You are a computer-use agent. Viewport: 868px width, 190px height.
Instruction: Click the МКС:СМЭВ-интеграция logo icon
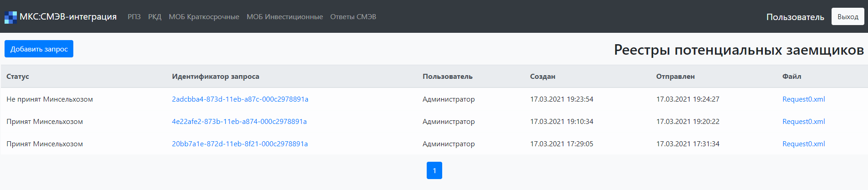point(10,17)
